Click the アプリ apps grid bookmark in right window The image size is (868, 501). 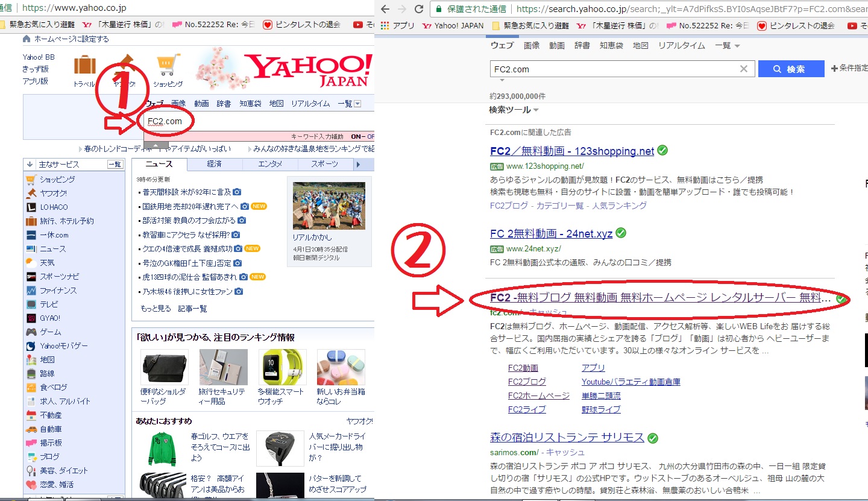pyautogui.click(x=398, y=25)
